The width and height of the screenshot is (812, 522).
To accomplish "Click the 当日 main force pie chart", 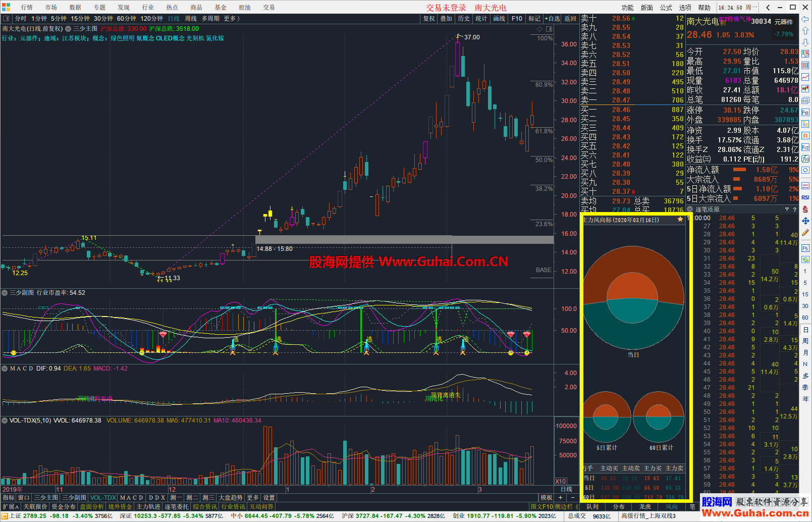I will [633, 298].
